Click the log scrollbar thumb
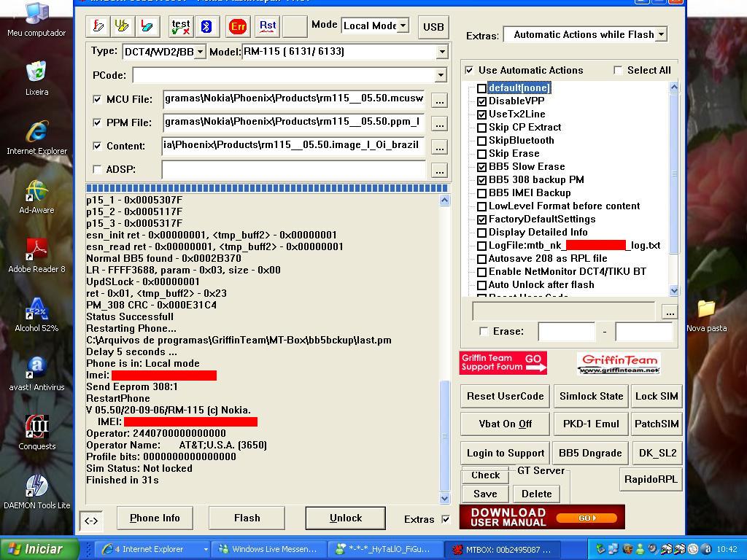 444,436
